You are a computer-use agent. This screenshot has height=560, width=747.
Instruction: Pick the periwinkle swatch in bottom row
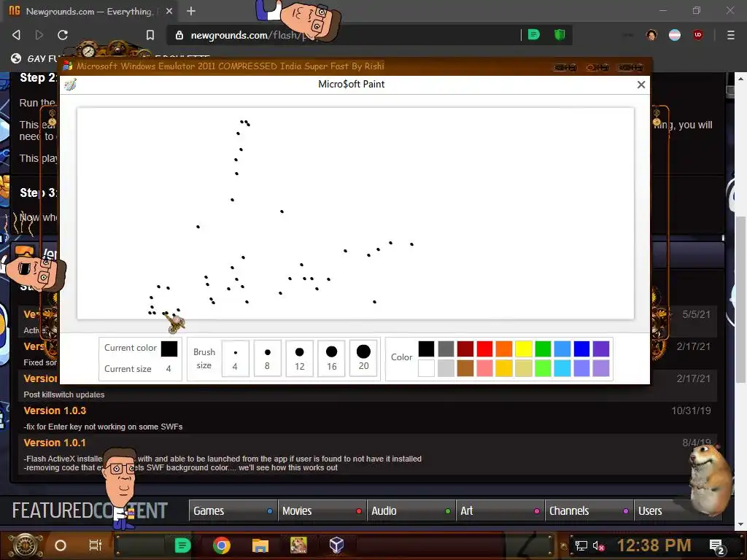tap(581, 368)
